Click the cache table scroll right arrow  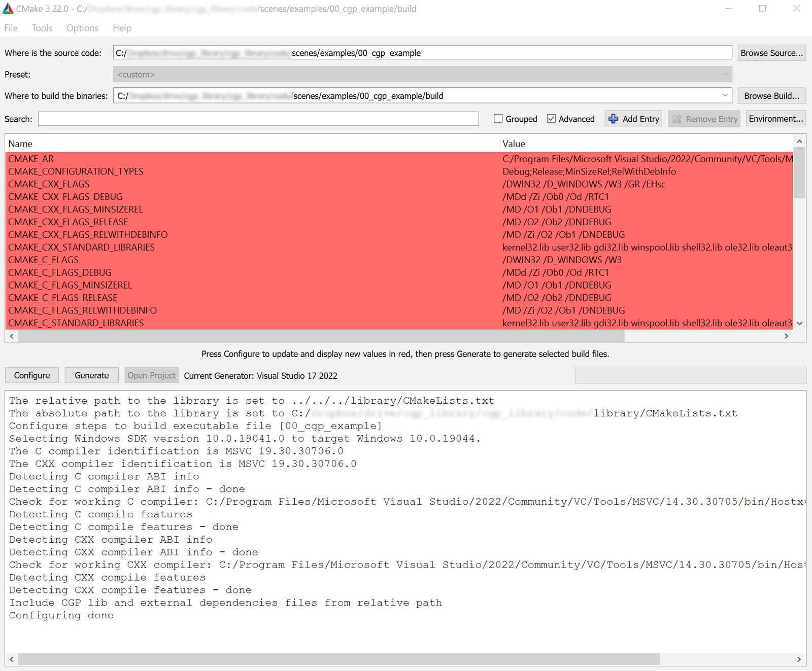pyautogui.click(x=787, y=336)
